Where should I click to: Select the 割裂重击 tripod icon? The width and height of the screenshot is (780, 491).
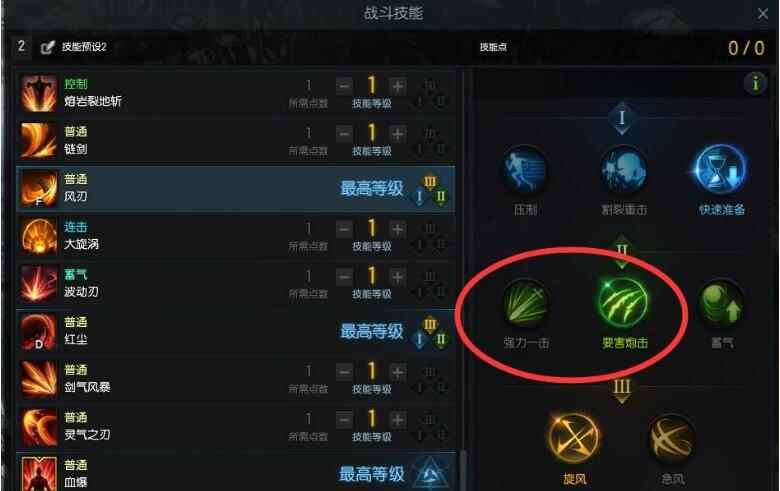pos(623,170)
